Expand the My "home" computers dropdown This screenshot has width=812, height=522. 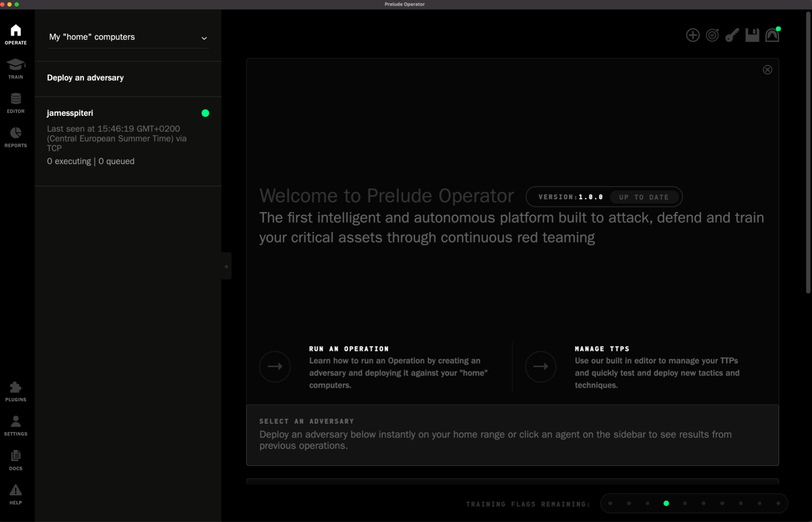point(128,37)
